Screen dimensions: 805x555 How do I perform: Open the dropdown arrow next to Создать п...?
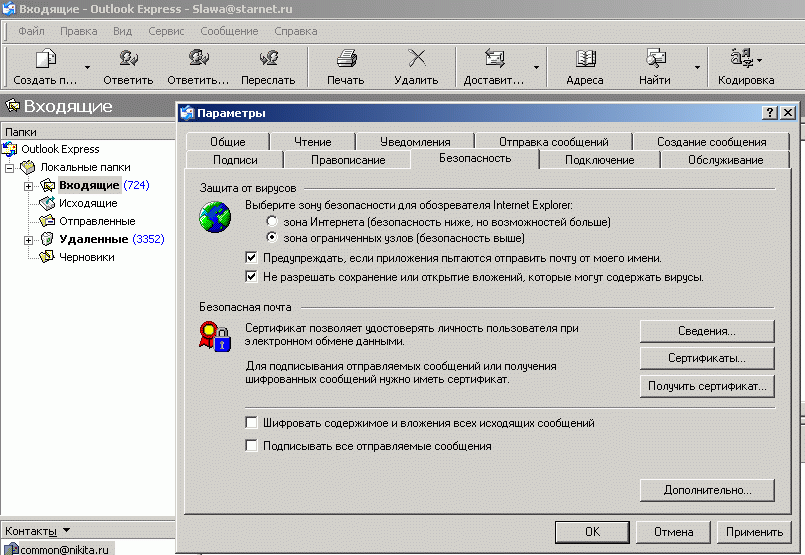click(x=87, y=67)
